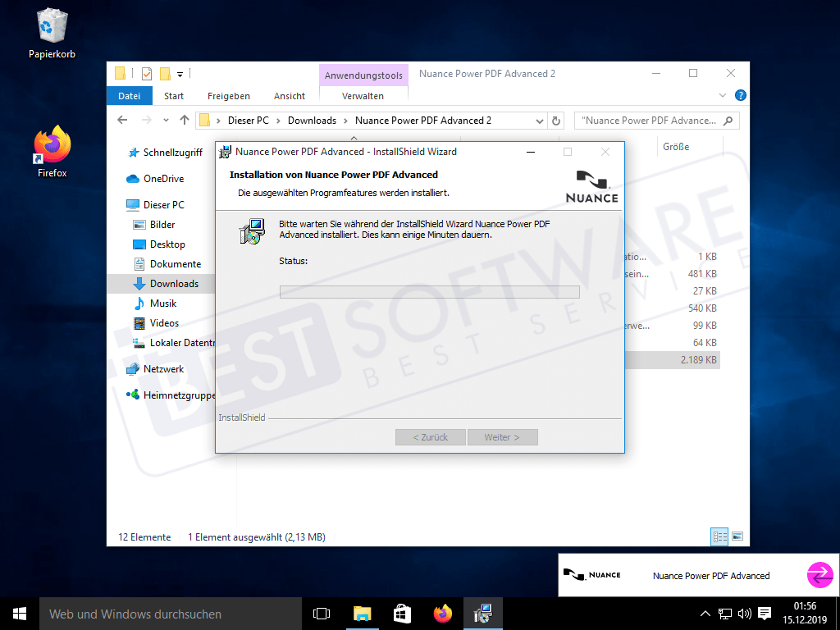Screen dimensions: 840x630
Task: Expand the recent locations dropdown arrow
Action: click(165, 121)
